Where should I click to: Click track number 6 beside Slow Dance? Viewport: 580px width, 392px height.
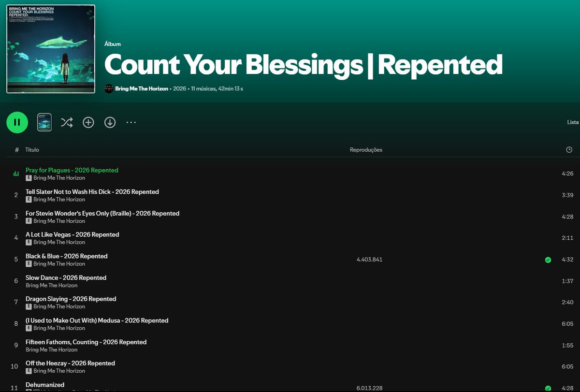pos(16,281)
